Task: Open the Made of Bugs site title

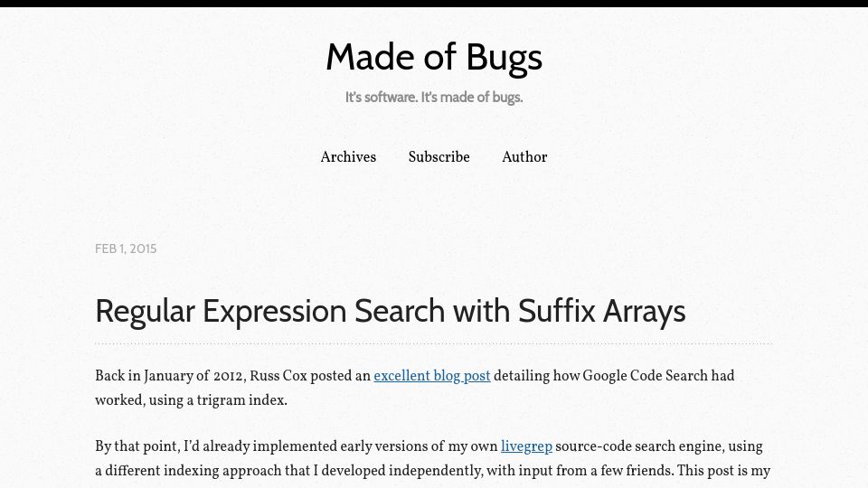Action: tap(434, 57)
